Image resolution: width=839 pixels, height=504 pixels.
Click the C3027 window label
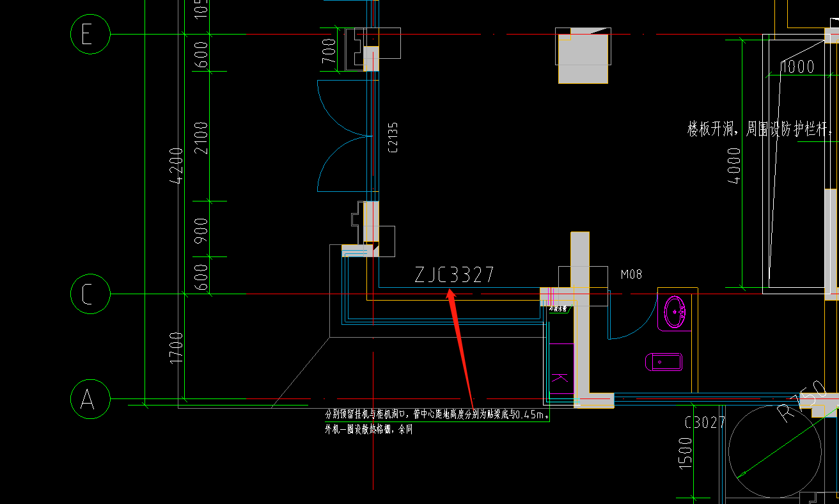tap(705, 422)
